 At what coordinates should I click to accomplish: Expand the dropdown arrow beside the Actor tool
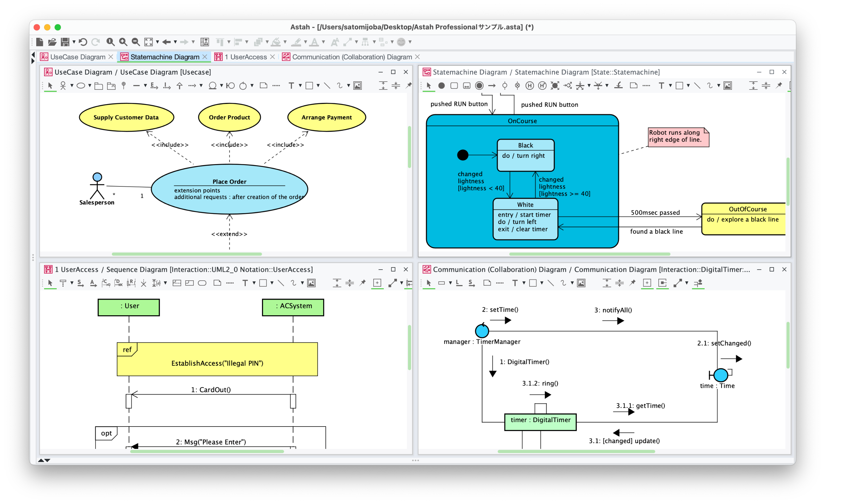pyautogui.click(x=72, y=86)
